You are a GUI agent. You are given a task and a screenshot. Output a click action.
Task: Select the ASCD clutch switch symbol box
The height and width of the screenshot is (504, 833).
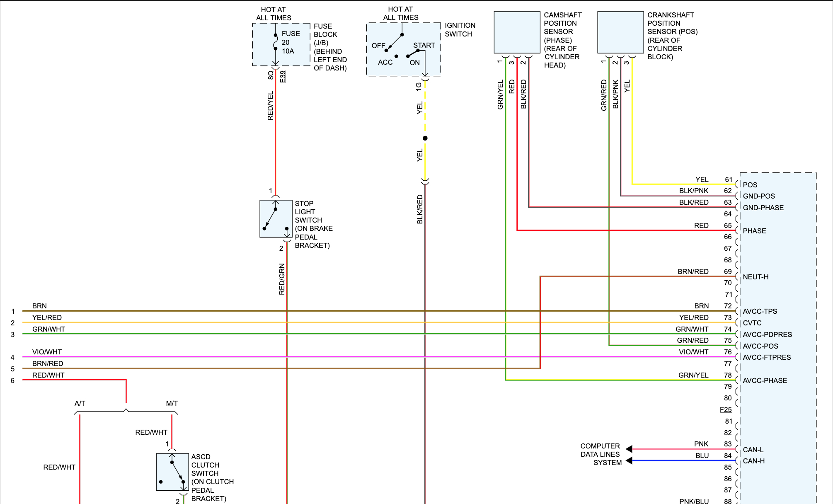coord(172,472)
